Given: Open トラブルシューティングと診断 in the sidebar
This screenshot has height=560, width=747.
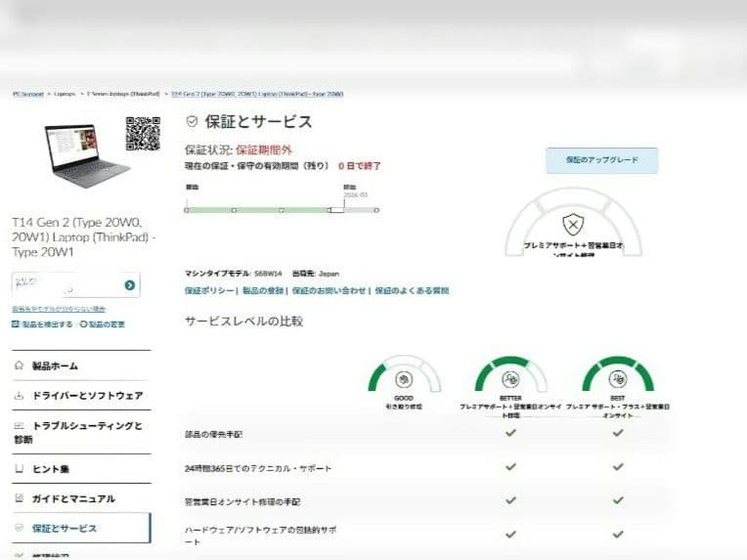Looking at the screenshot, I should click(x=81, y=432).
